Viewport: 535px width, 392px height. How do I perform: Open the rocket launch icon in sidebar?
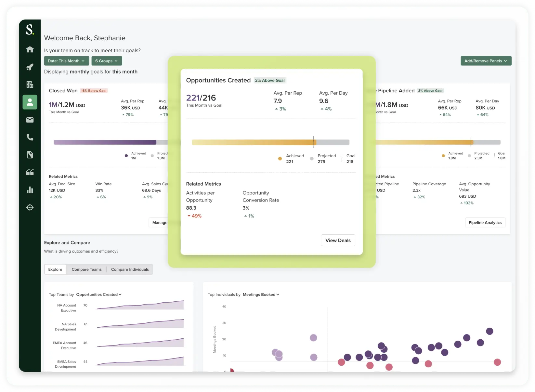coord(30,67)
